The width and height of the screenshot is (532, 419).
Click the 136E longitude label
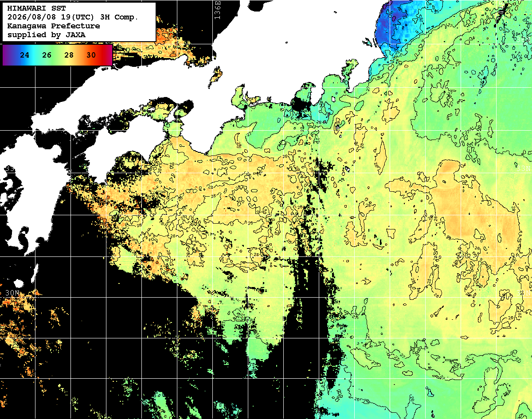tap(217, 10)
